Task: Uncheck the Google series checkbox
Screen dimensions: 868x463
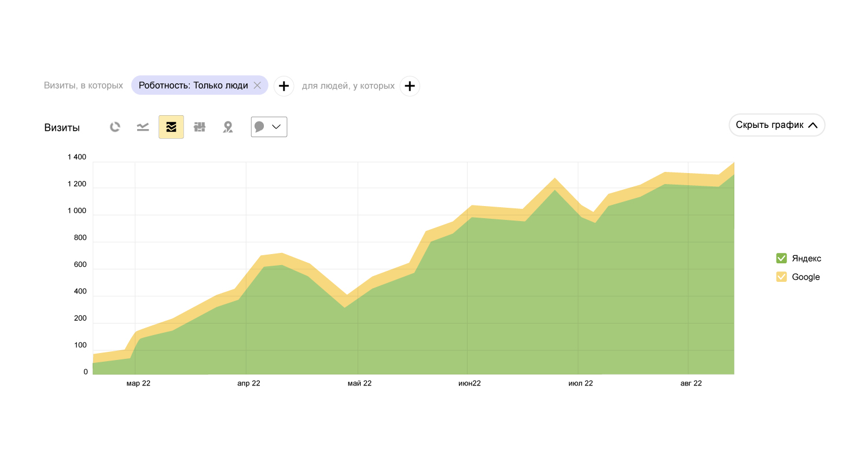Action: (781, 277)
